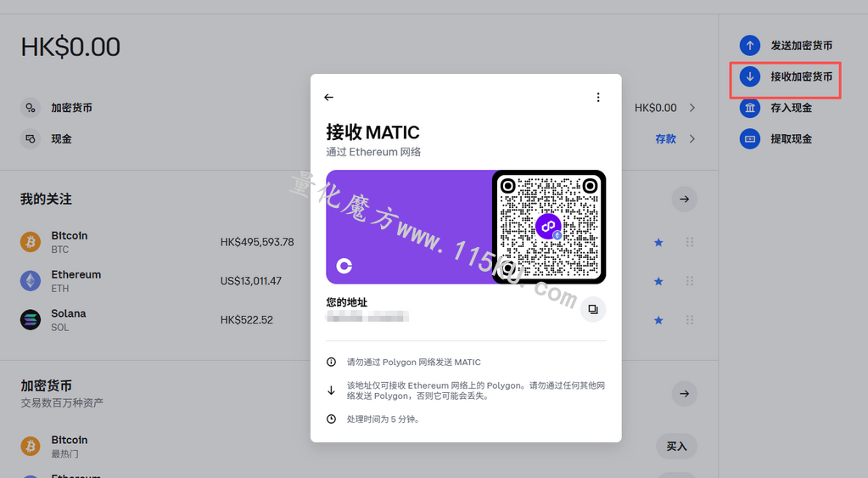Screen dimensions: 868x478
Task: Click the Bitcoin icon in 加密货币 list
Action: point(31,446)
